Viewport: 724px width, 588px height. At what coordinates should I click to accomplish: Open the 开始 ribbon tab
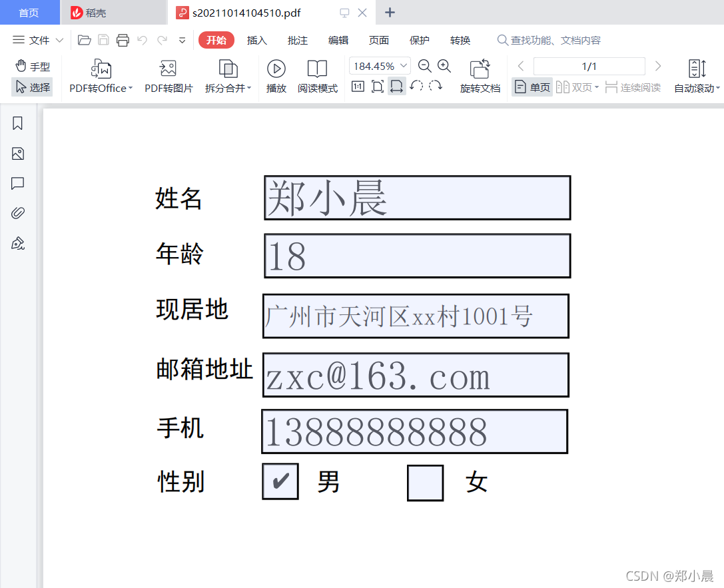tap(216, 40)
